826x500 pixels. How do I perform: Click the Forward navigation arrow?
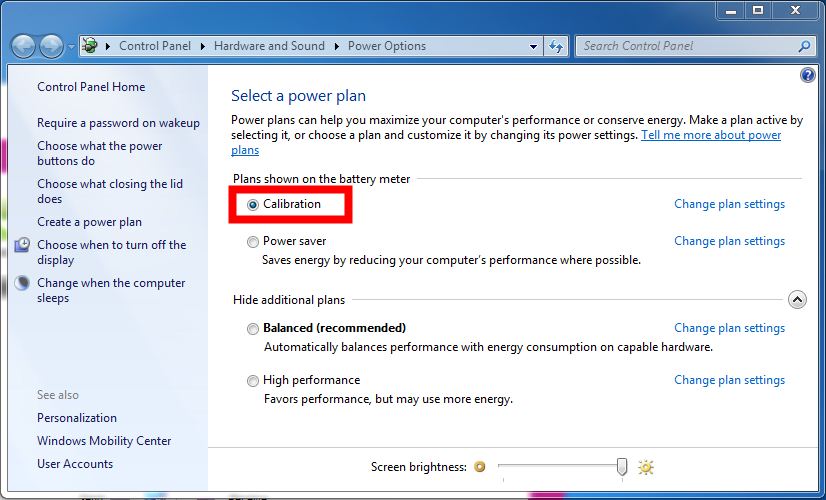tap(52, 46)
